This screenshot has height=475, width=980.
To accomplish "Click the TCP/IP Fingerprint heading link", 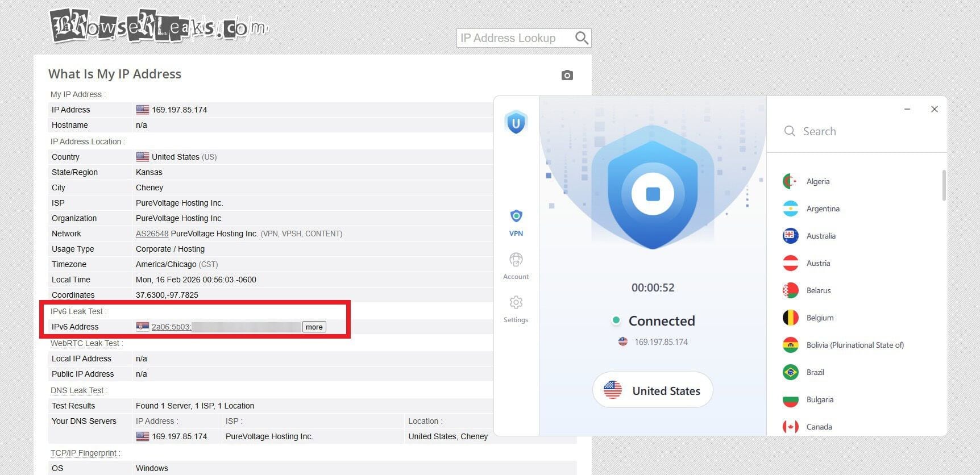I will [x=83, y=453].
